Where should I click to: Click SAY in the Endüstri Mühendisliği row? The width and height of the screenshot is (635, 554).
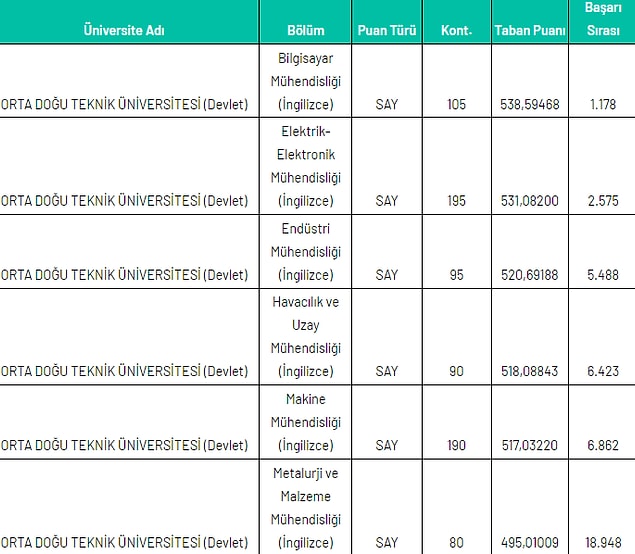point(387,275)
